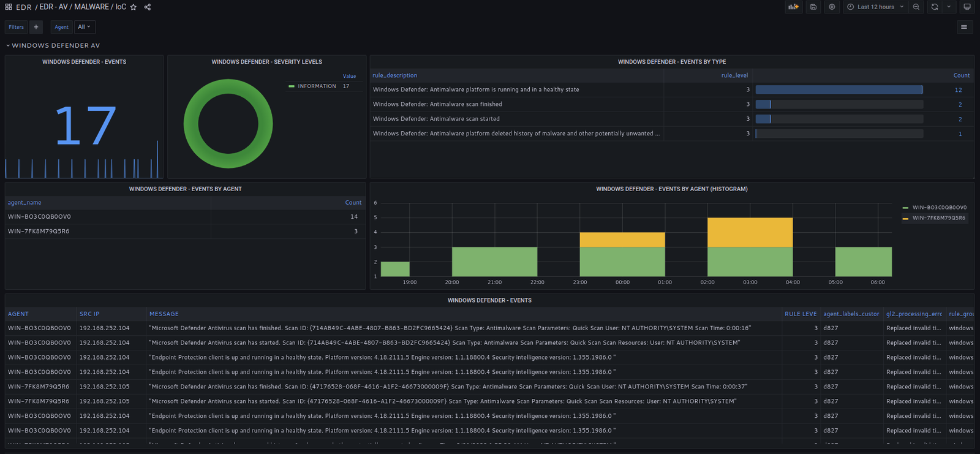This screenshot has width=980, height=454.
Task: Click the Add panel icon
Action: coord(793,7)
